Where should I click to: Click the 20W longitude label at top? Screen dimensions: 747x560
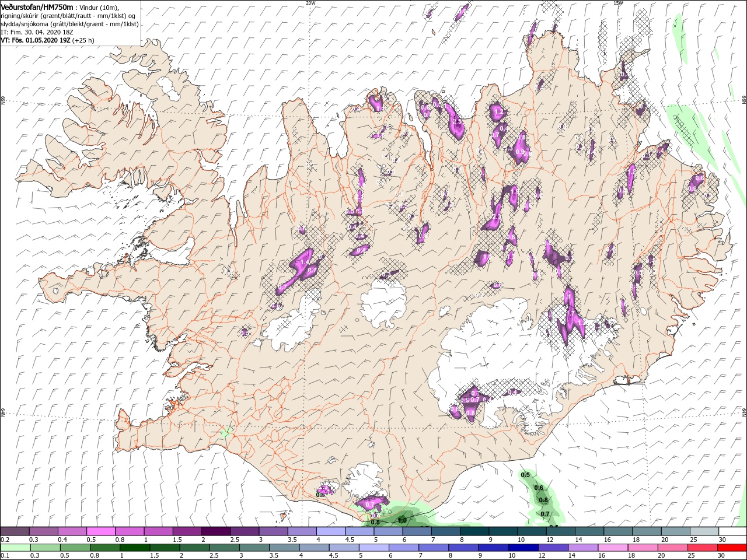pyautogui.click(x=310, y=2)
